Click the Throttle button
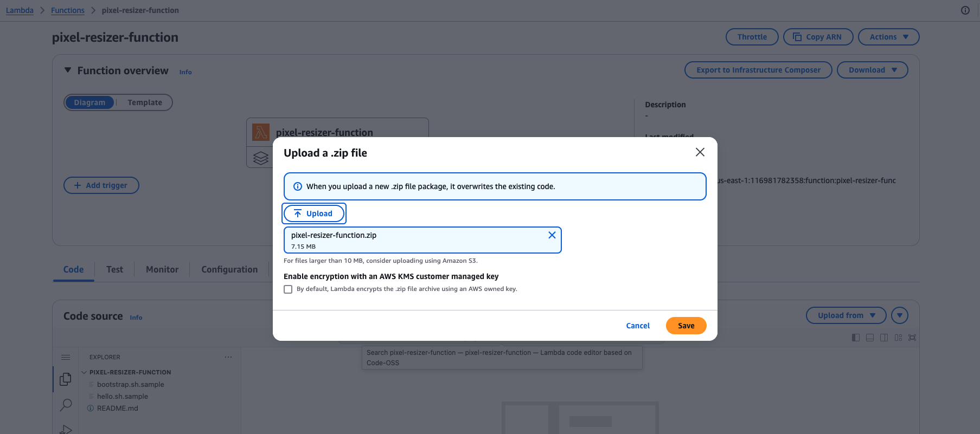This screenshot has height=434, width=980. click(x=752, y=37)
